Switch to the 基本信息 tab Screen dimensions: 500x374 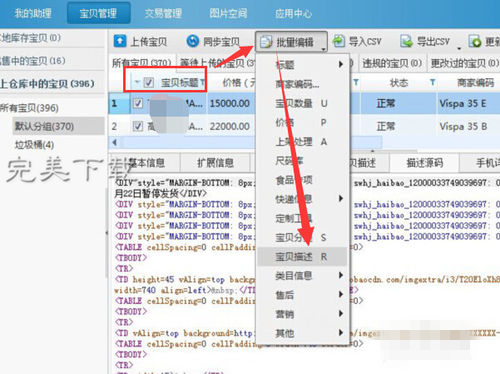click(x=147, y=162)
